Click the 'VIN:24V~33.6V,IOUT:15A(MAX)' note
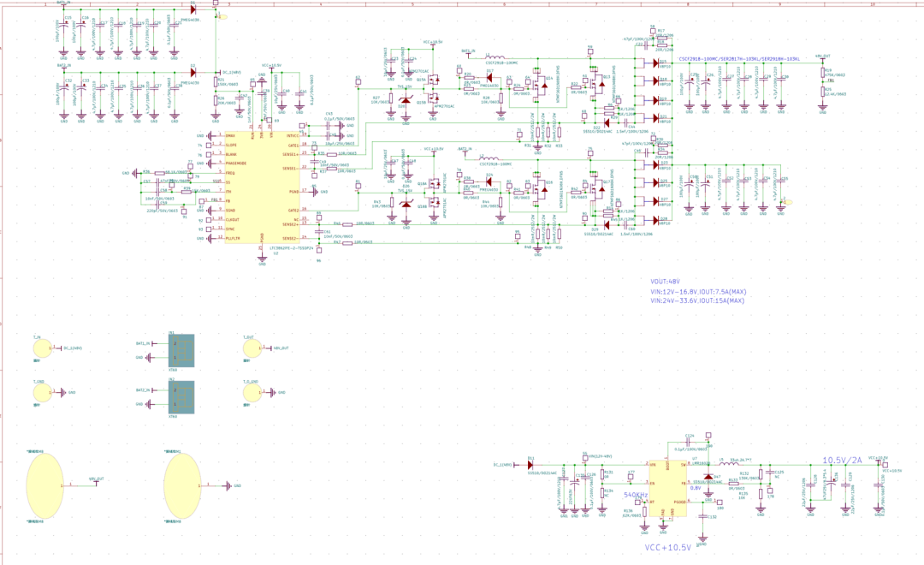Image resolution: width=924 pixels, height=565 pixels. 697,300
